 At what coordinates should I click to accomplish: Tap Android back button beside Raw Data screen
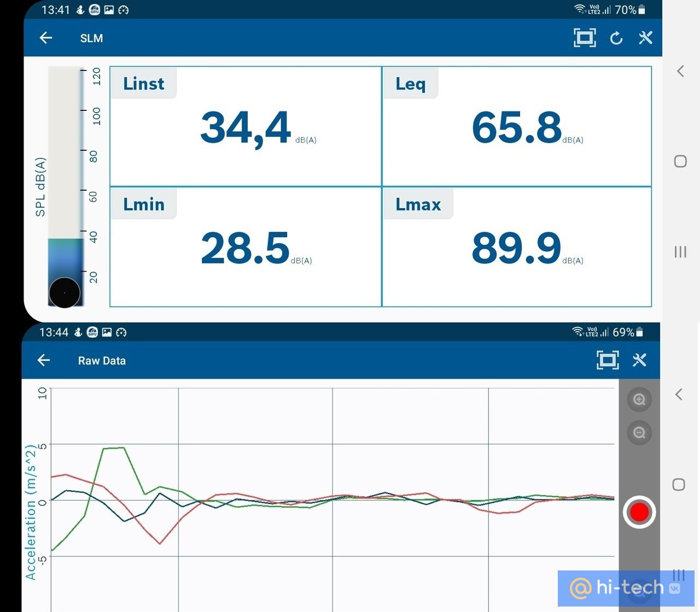[x=679, y=395]
